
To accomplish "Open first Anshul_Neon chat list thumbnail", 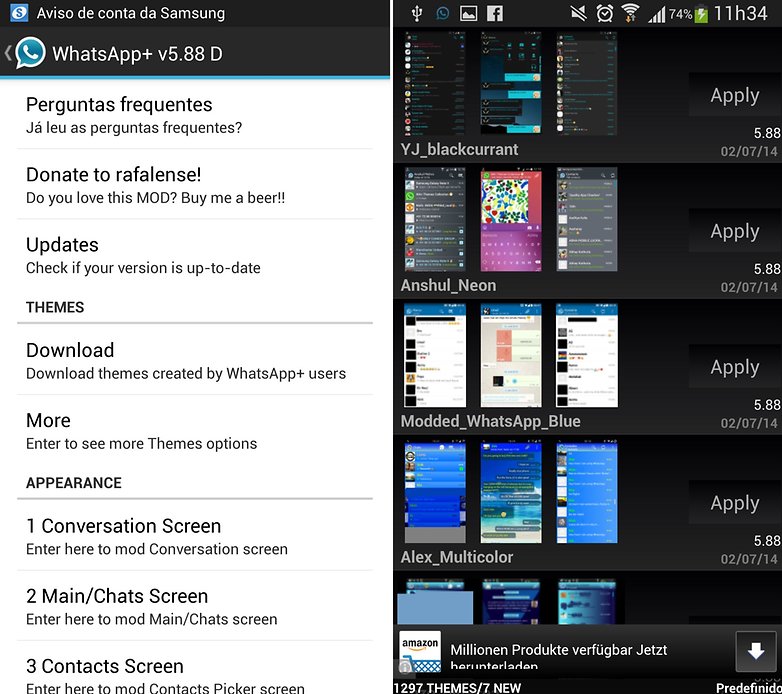I will pos(435,219).
